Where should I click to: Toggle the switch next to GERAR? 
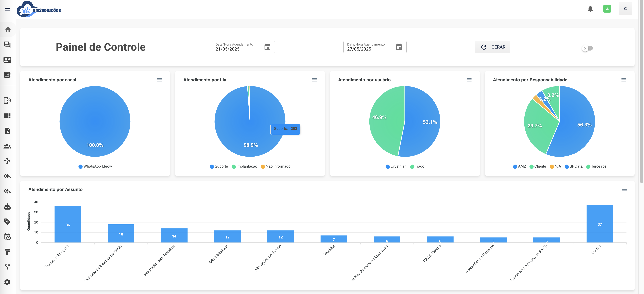coord(587,48)
